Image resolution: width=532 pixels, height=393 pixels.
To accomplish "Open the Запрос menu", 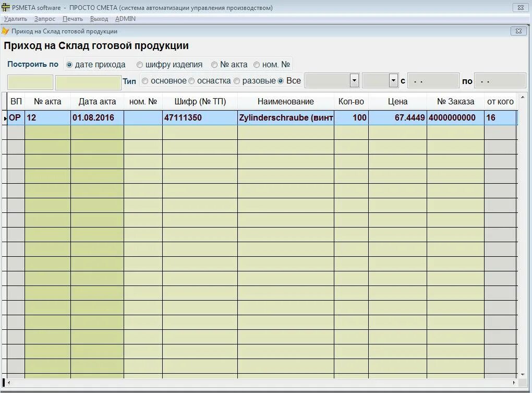I will 44,19.
